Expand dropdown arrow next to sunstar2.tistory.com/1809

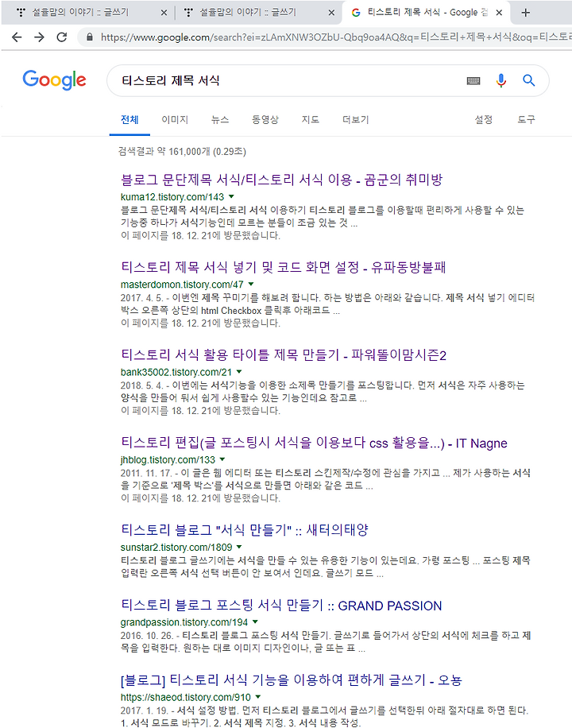click(x=239, y=547)
